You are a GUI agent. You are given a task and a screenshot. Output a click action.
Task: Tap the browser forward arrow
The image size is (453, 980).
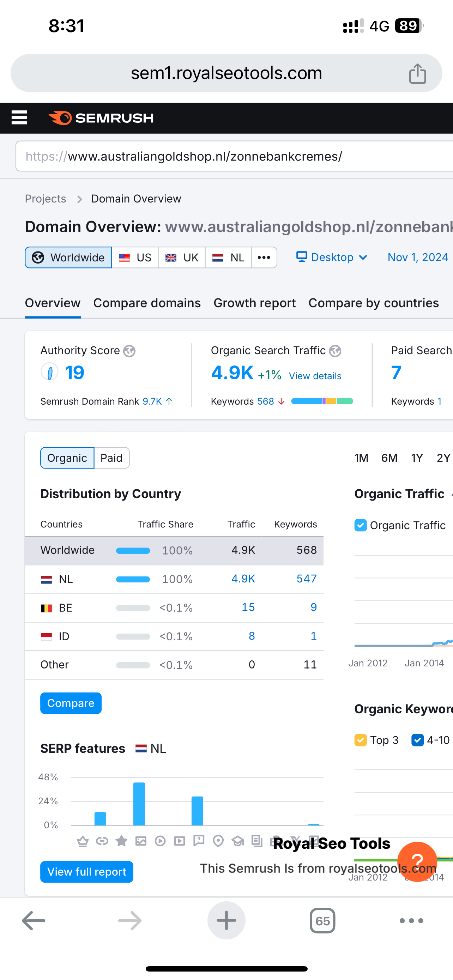pos(130,921)
